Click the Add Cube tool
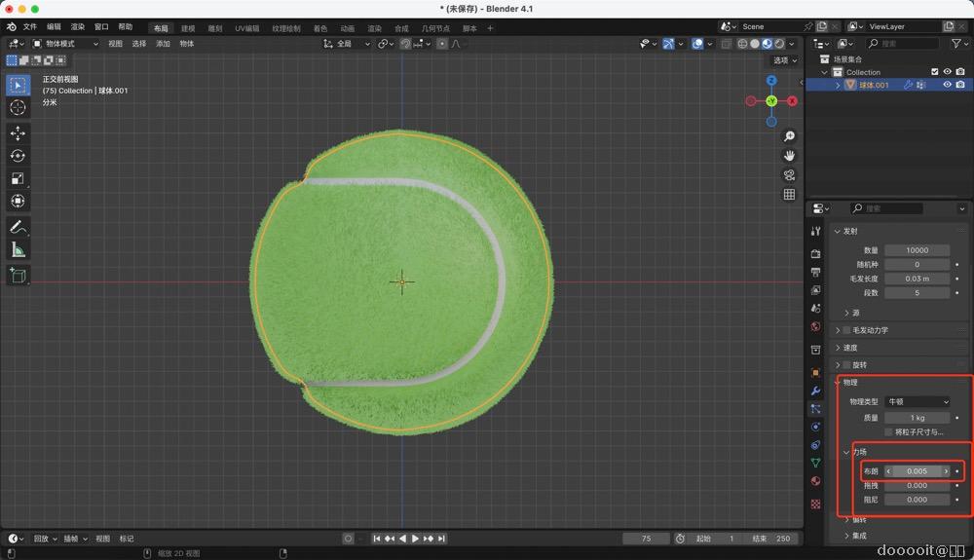Viewport: 974px width, 560px height. [18, 276]
